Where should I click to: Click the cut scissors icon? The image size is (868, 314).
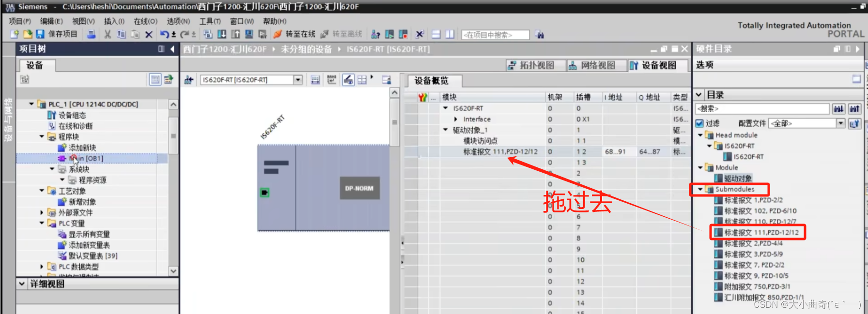tap(108, 34)
